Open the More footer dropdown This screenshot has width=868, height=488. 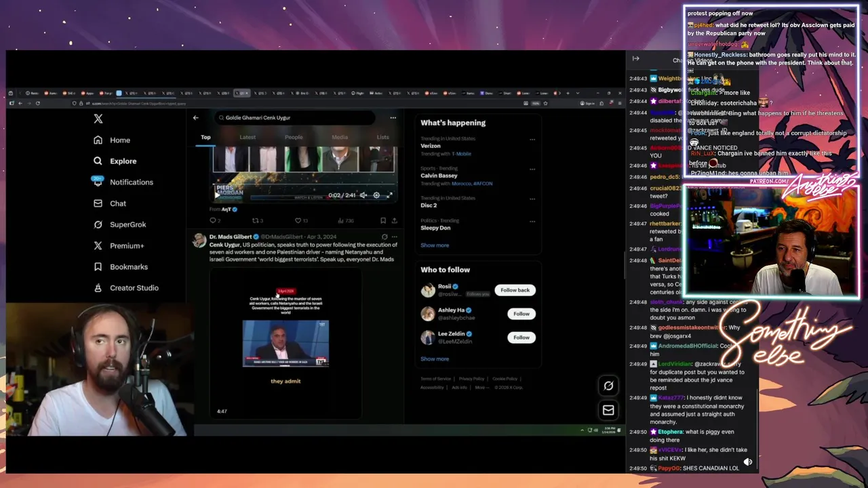(482, 388)
